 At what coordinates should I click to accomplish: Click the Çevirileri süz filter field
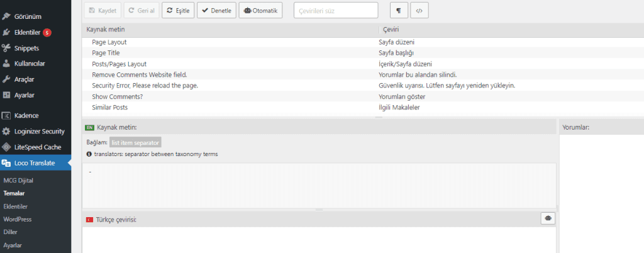335,11
